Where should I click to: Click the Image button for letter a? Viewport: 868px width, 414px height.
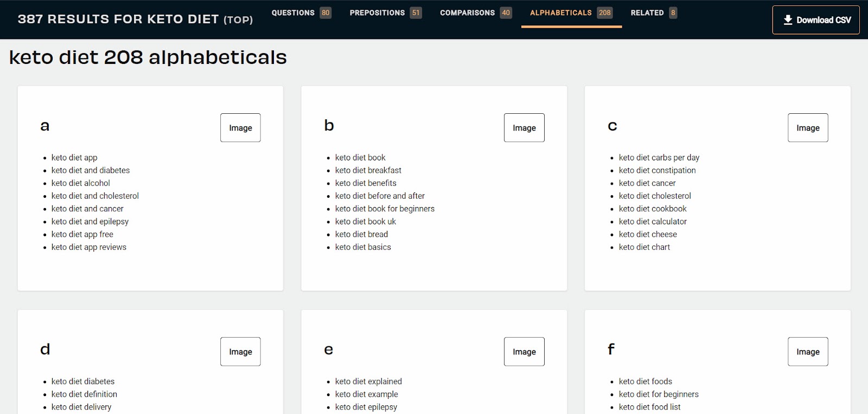pyautogui.click(x=240, y=128)
